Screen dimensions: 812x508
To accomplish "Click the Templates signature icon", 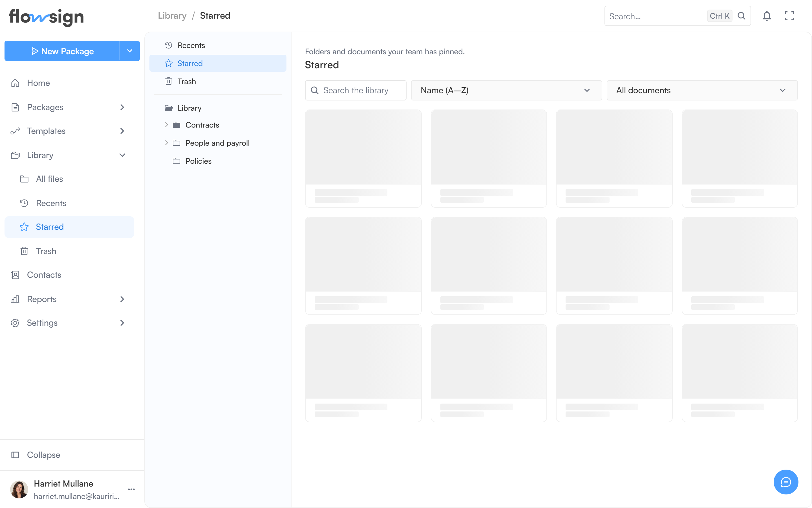I will (15, 131).
